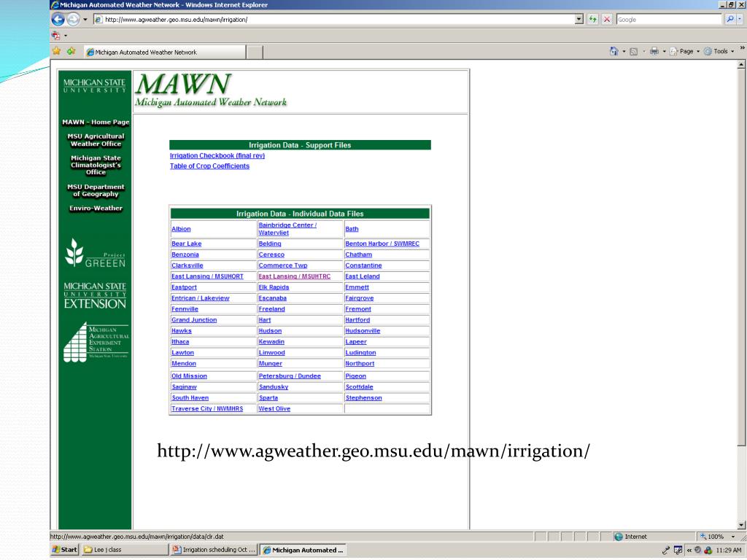Image resolution: width=747 pixels, height=560 pixels.
Task: Open the RSS feeds icon
Action: 634,52
